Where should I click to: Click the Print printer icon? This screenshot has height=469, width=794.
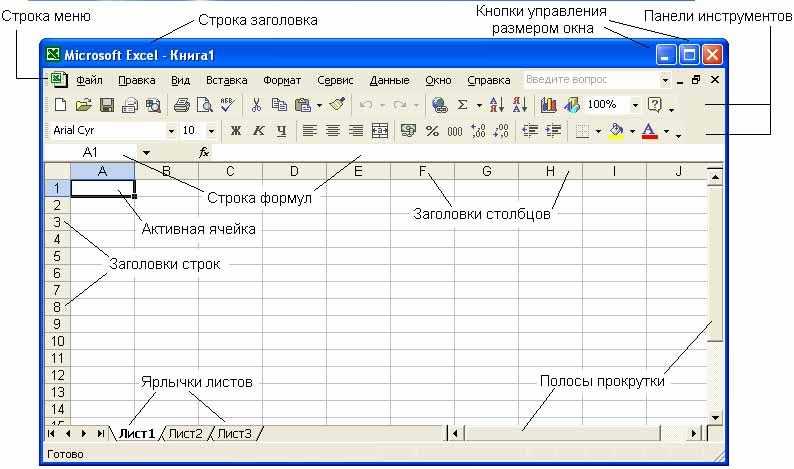(181, 105)
